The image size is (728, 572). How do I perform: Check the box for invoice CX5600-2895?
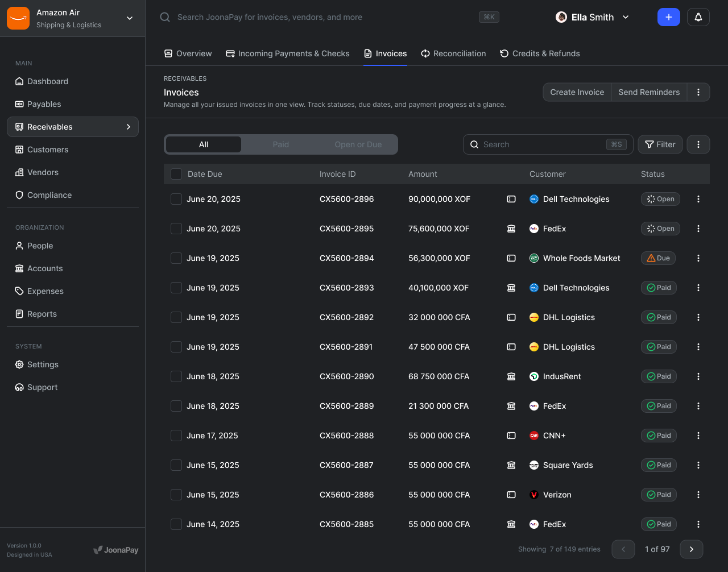coord(176,229)
